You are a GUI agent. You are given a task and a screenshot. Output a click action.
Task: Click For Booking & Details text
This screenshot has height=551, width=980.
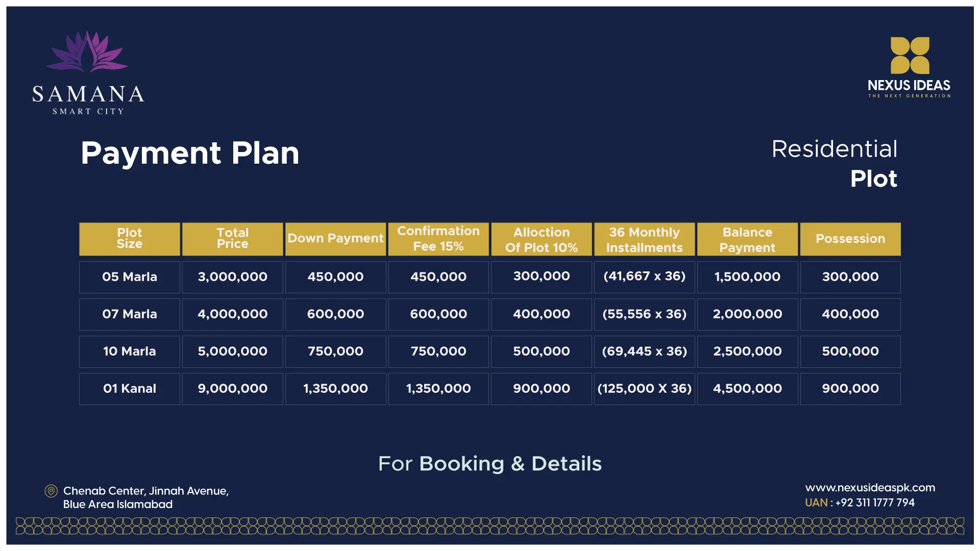[489, 464]
